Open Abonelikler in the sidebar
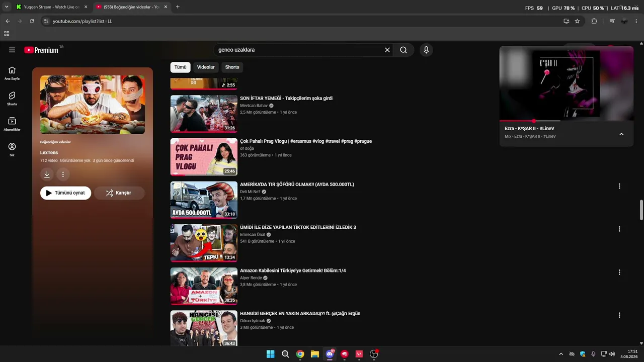Screen dimensions: 644x362 [x=12, y=124]
